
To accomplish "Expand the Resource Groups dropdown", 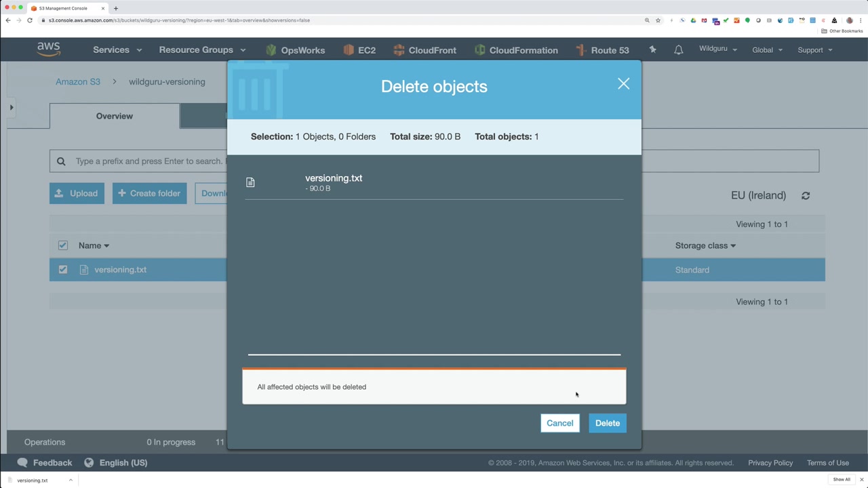I will pos(202,50).
